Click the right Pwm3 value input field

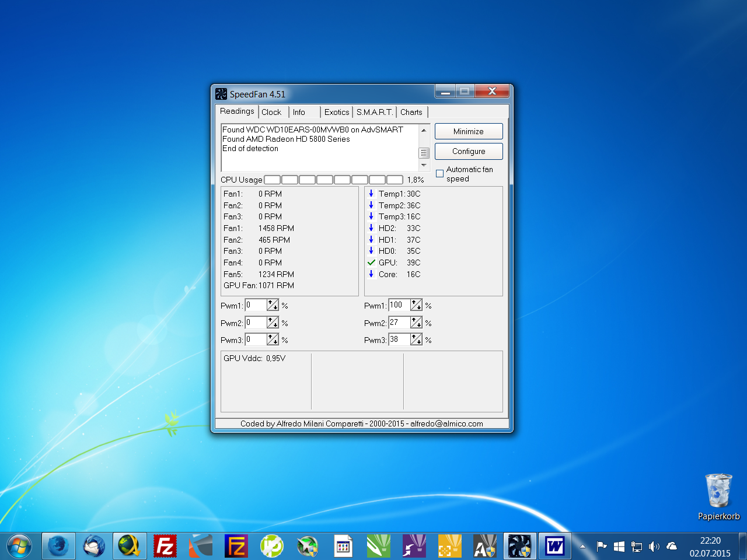[399, 339]
